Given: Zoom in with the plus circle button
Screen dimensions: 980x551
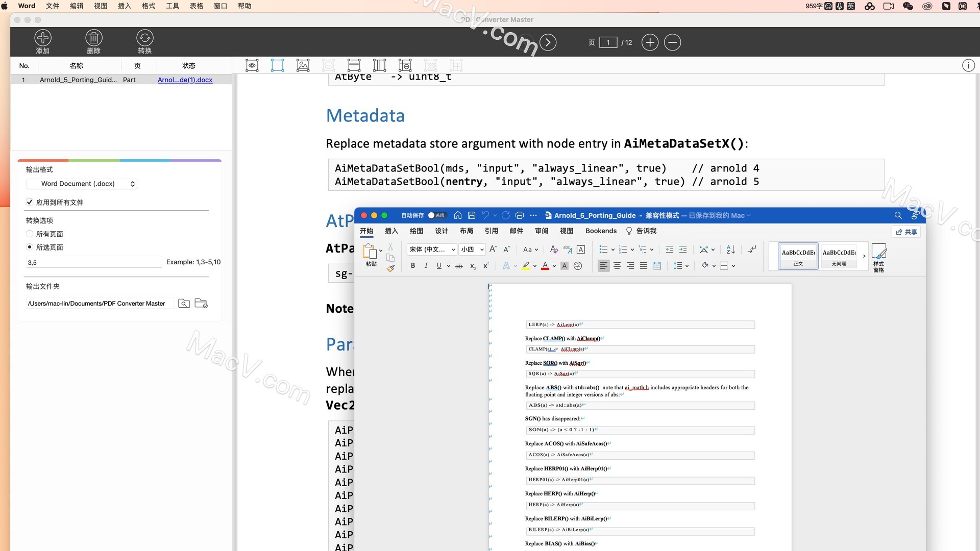Looking at the screenshot, I should click(650, 42).
